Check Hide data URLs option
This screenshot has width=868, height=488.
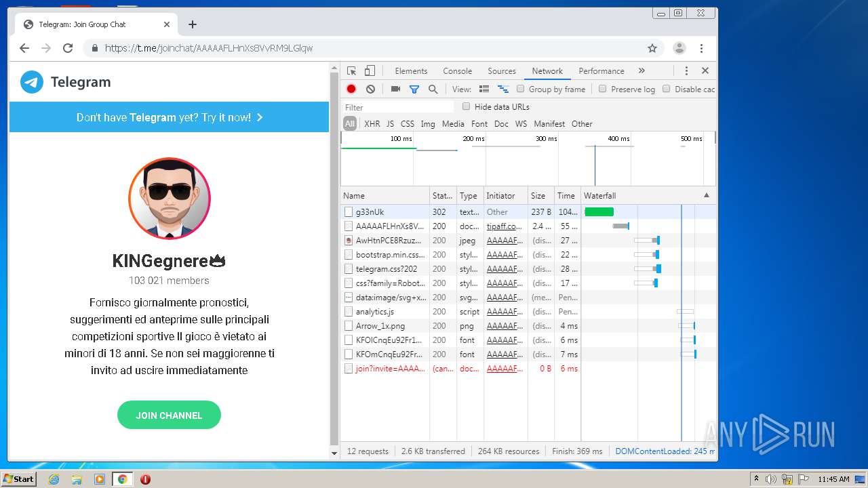466,106
